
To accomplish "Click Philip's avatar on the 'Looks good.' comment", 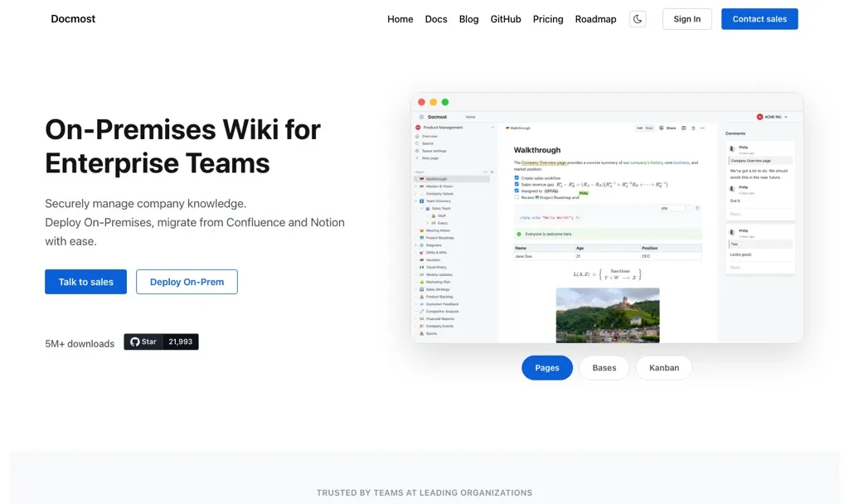I will click(732, 232).
